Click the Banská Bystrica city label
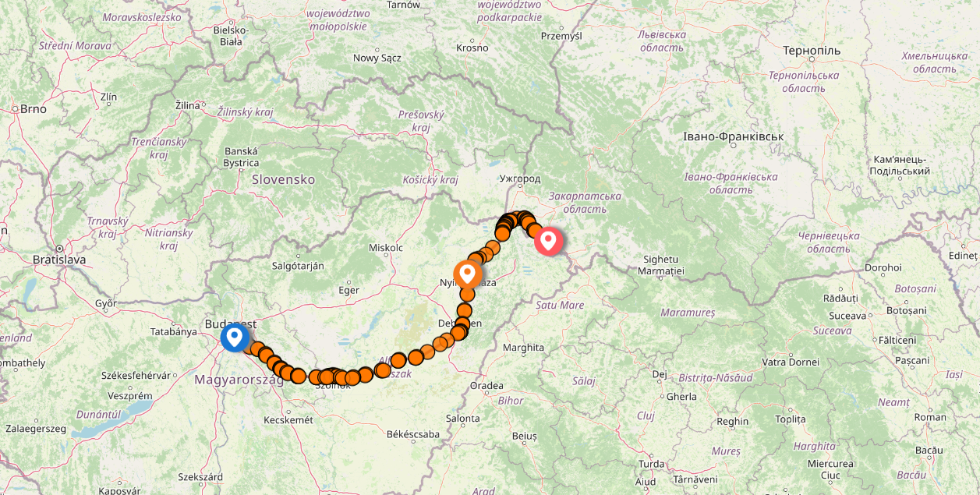Image resolution: width=980 pixels, height=495 pixels. tap(241, 157)
